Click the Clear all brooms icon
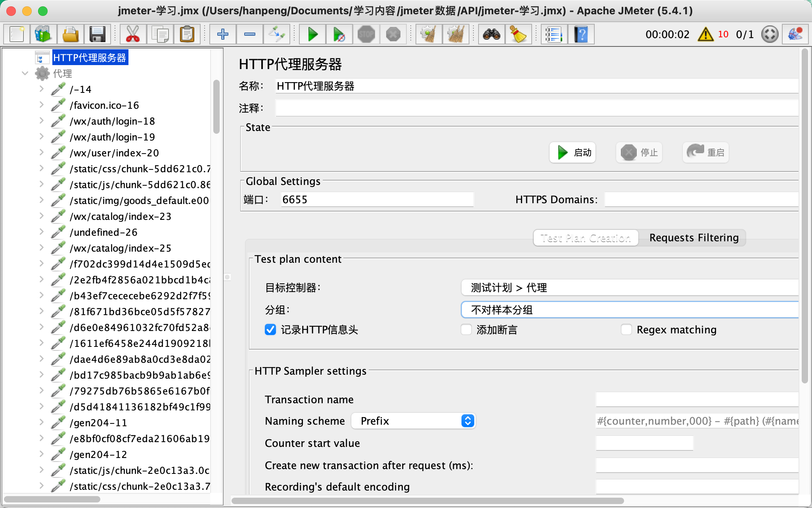 click(x=456, y=35)
